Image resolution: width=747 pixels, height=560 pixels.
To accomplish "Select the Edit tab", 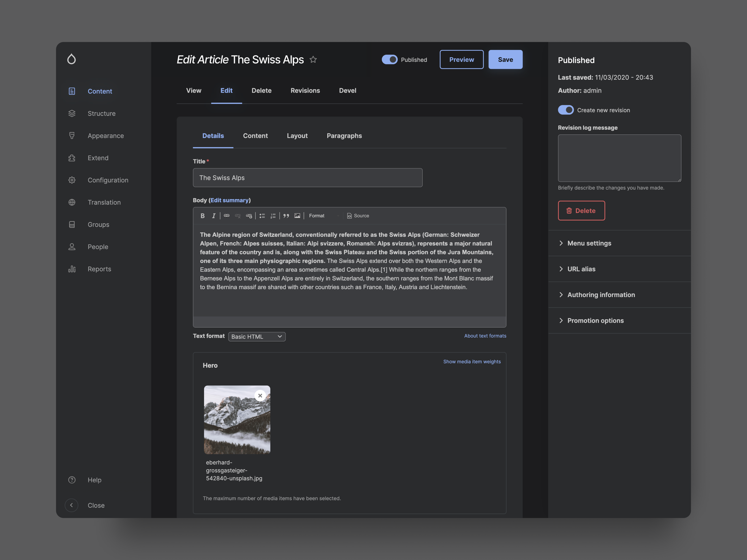I will point(226,91).
